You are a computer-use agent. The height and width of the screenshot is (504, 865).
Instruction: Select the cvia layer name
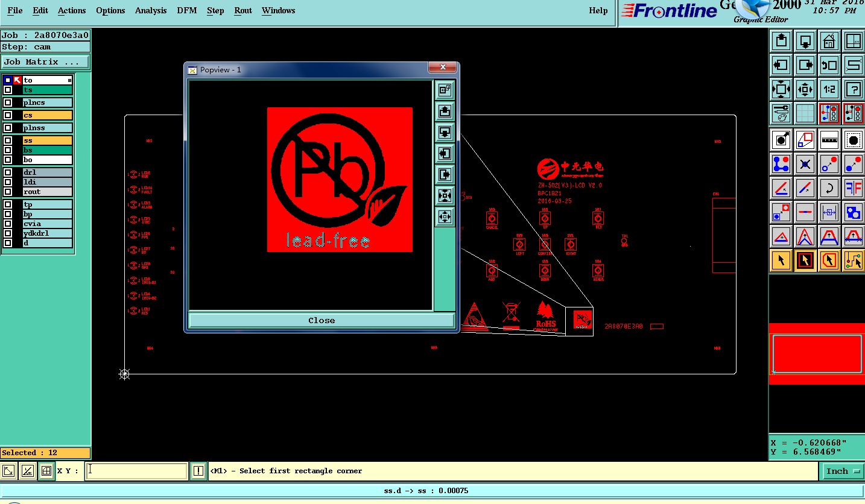pyautogui.click(x=48, y=224)
